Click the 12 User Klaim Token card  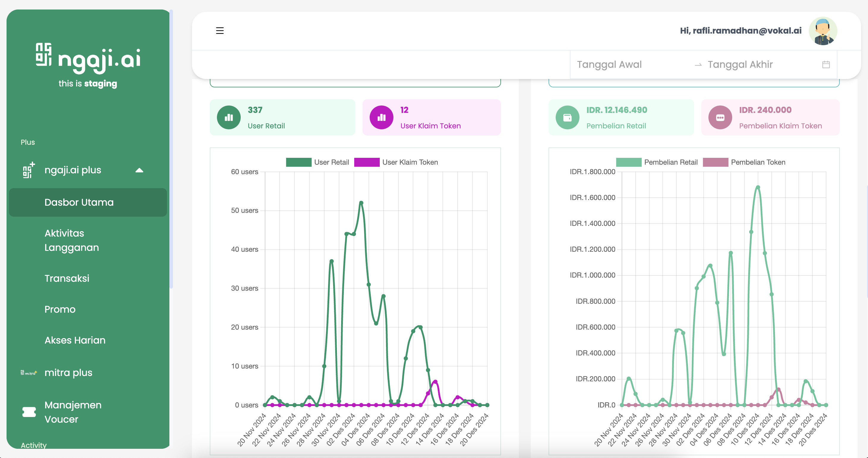tap(432, 117)
